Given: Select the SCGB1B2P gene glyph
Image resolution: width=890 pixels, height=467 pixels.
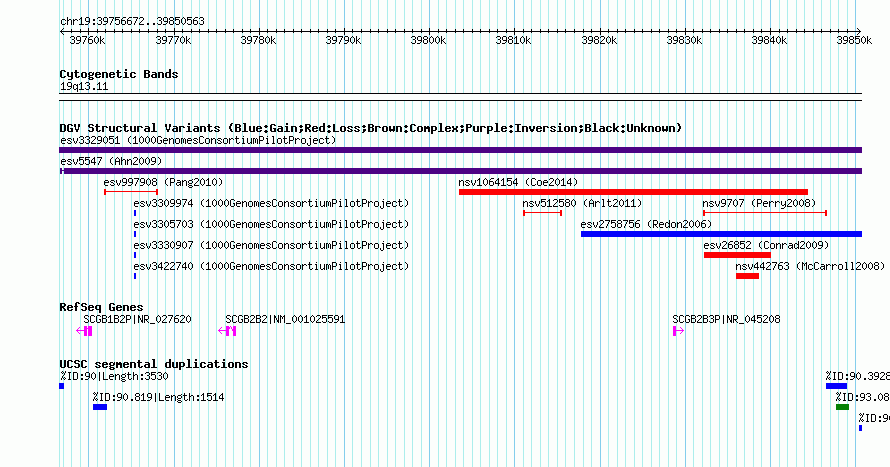Looking at the screenshot, I should [x=84, y=331].
